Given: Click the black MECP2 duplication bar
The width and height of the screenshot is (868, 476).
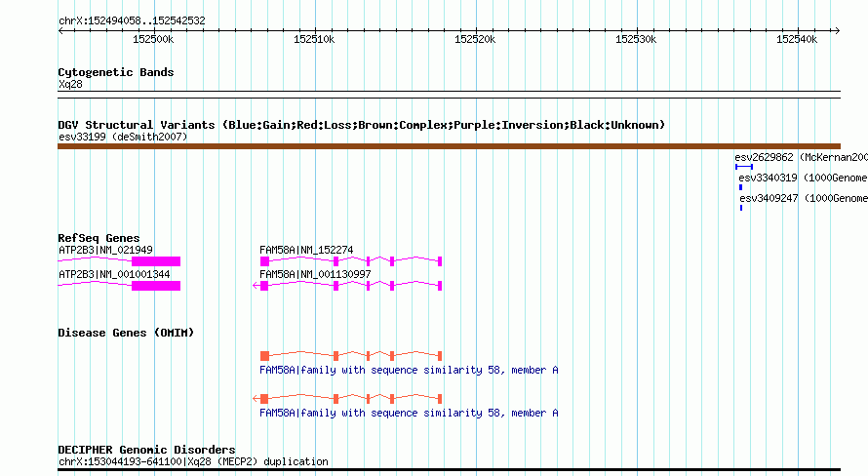Looking at the screenshot, I should [449, 470].
